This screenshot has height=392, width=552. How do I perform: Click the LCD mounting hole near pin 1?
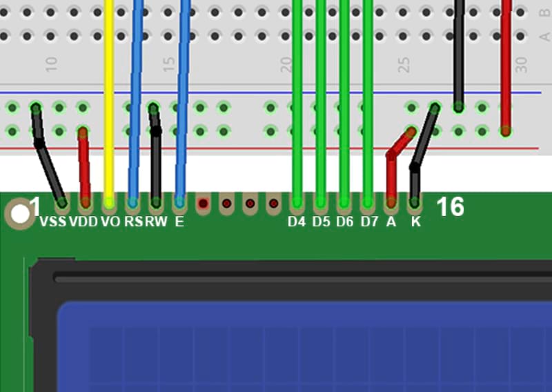(20, 214)
